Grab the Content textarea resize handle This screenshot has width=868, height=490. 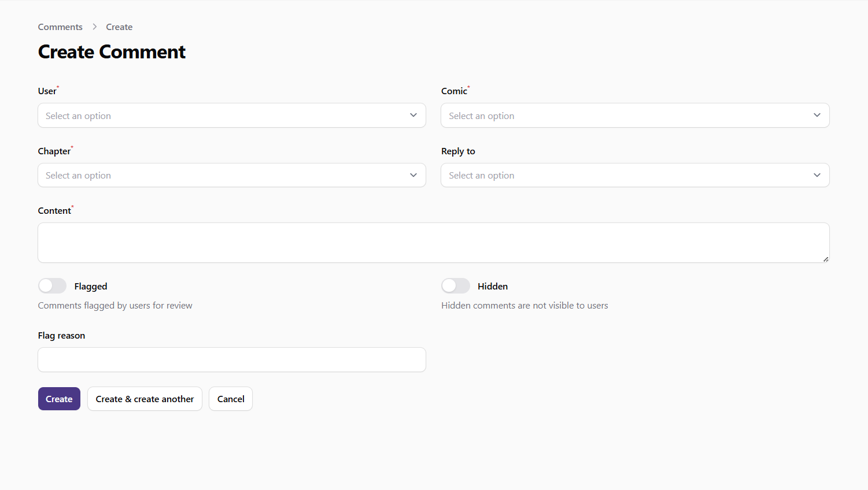(825, 259)
